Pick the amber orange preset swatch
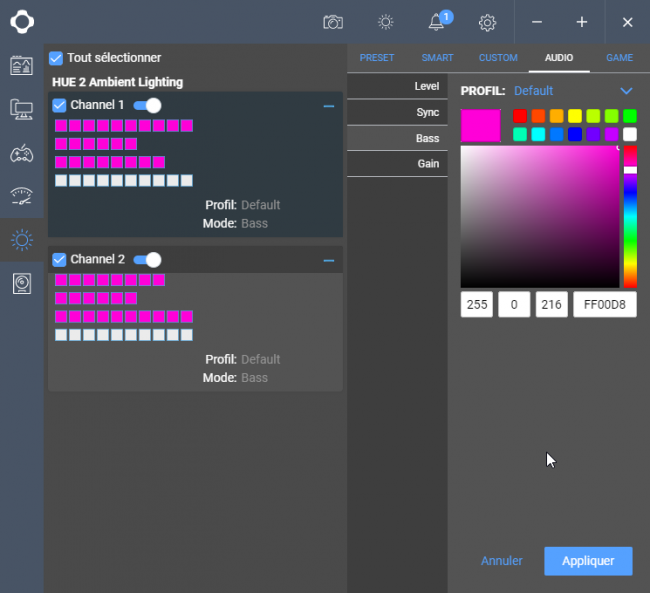Viewport: 650px width, 593px height. (556, 116)
